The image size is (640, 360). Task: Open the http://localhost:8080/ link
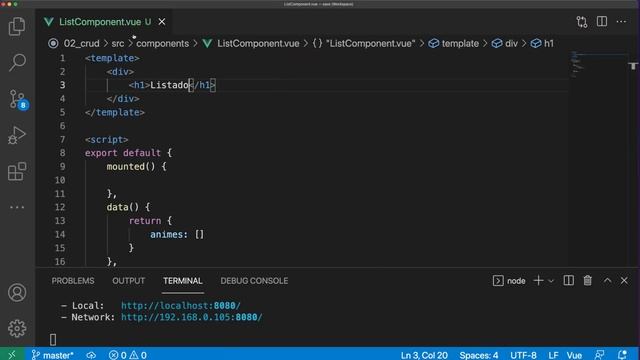coord(180,305)
